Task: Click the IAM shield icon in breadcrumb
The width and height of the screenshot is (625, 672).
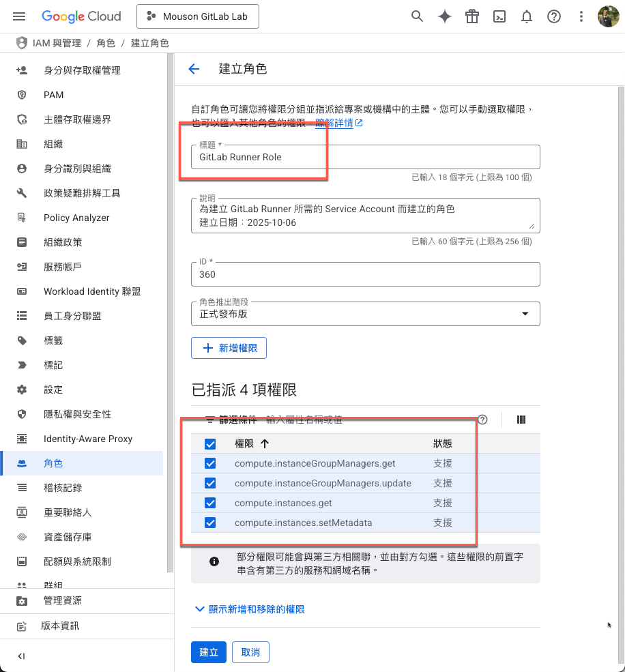Action: tap(21, 43)
